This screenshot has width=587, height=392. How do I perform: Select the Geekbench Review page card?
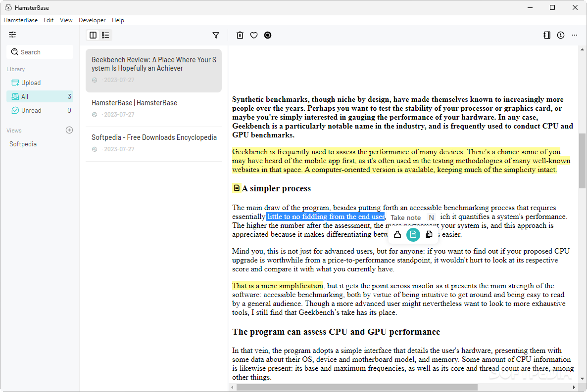[x=153, y=71]
